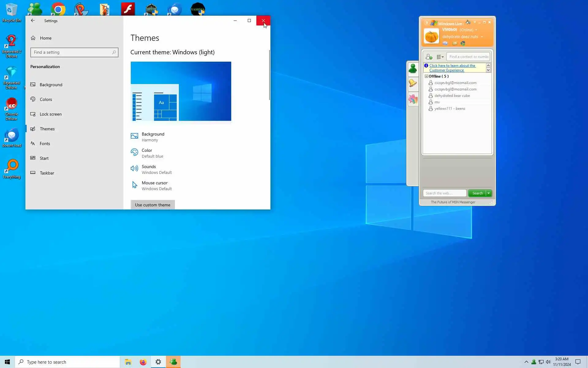Viewport: 588px width, 368px height.
Task: Click the butterfly tab in Messenger sidebar
Action: [x=413, y=99]
